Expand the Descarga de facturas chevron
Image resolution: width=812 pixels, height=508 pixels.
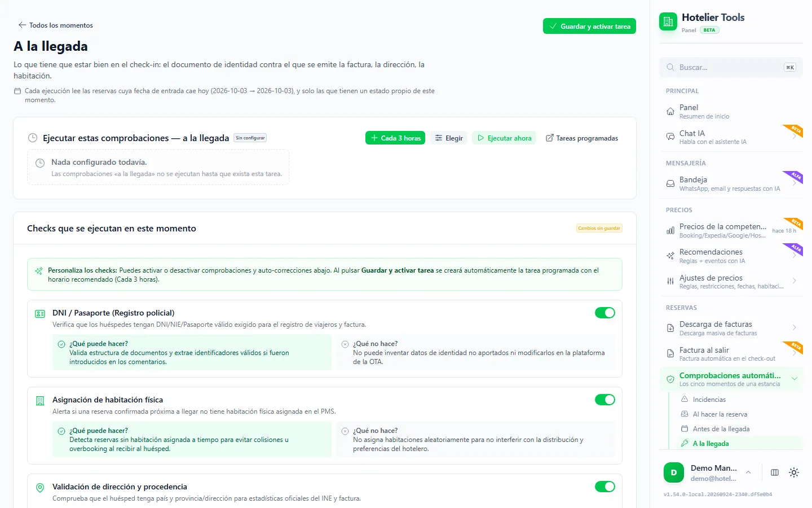tap(794, 327)
